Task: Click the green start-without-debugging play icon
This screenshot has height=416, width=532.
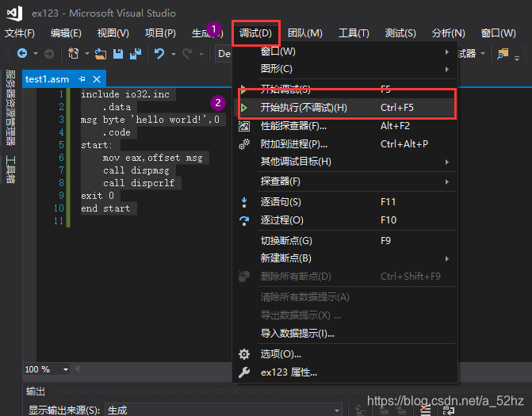Action: (x=244, y=108)
